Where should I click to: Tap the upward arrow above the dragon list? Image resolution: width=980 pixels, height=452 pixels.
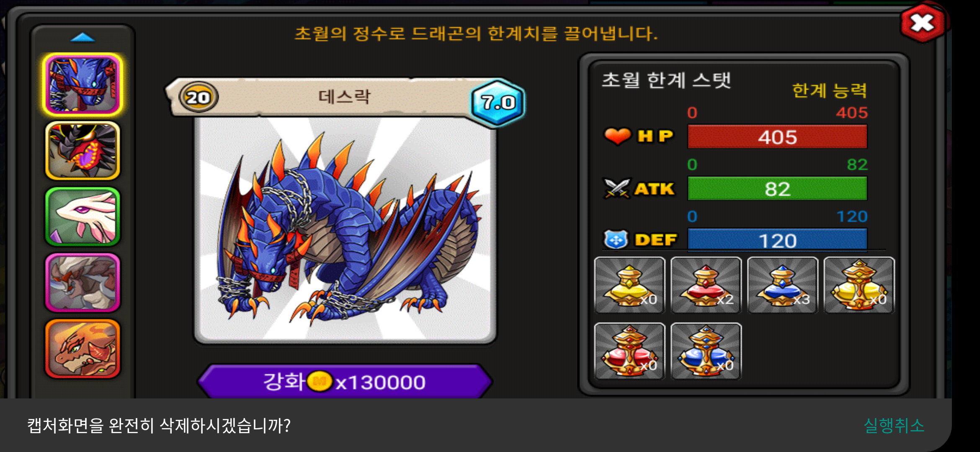click(x=83, y=38)
